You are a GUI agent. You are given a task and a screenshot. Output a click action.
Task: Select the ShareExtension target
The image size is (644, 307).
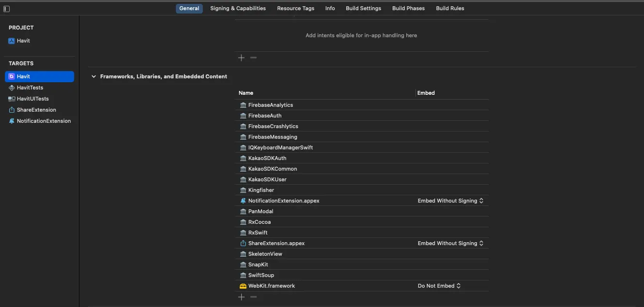pyautogui.click(x=36, y=110)
